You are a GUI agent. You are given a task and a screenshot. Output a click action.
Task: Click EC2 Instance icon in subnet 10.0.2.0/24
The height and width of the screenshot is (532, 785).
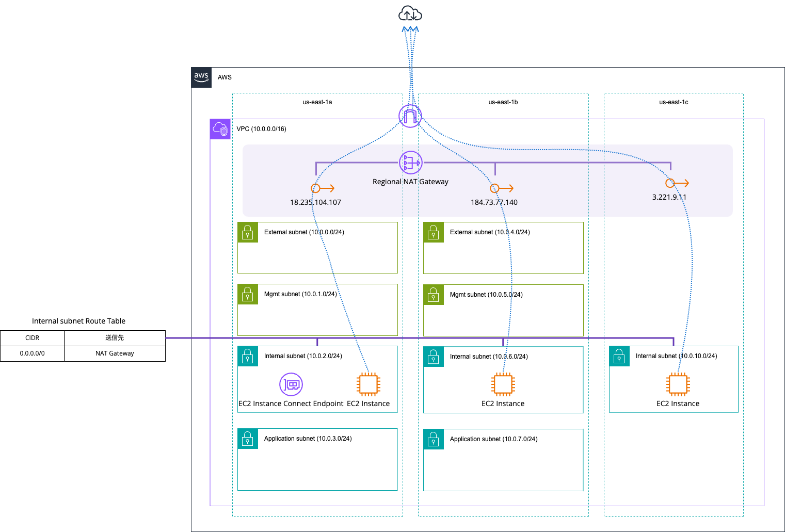(369, 384)
